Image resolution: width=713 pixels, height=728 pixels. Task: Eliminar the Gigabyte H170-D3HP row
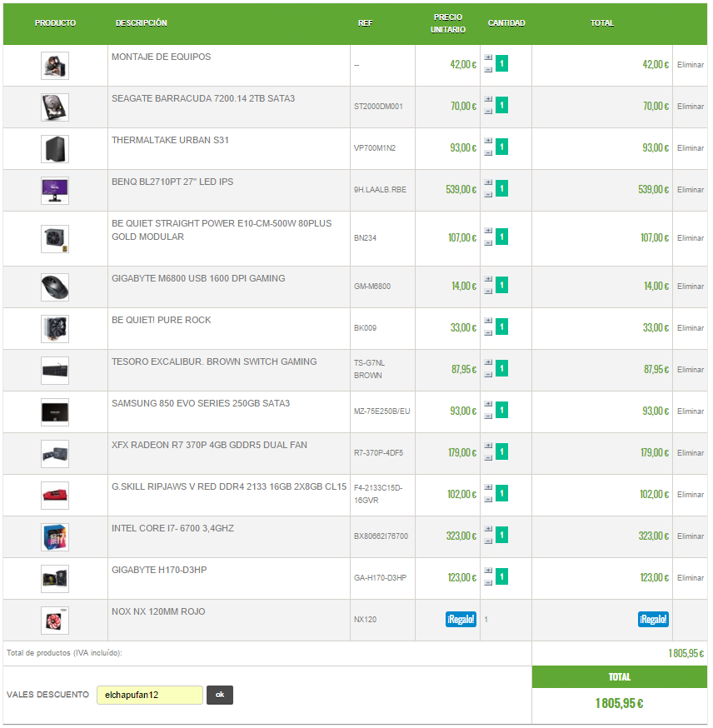pos(691,578)
